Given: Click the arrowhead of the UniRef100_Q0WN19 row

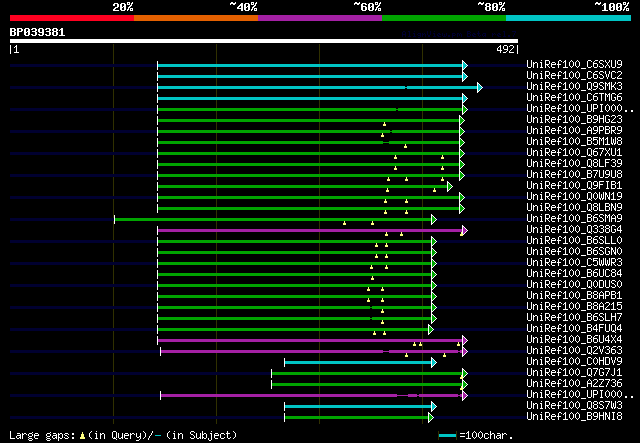Looking at the screenshot, I should (462, 198).
